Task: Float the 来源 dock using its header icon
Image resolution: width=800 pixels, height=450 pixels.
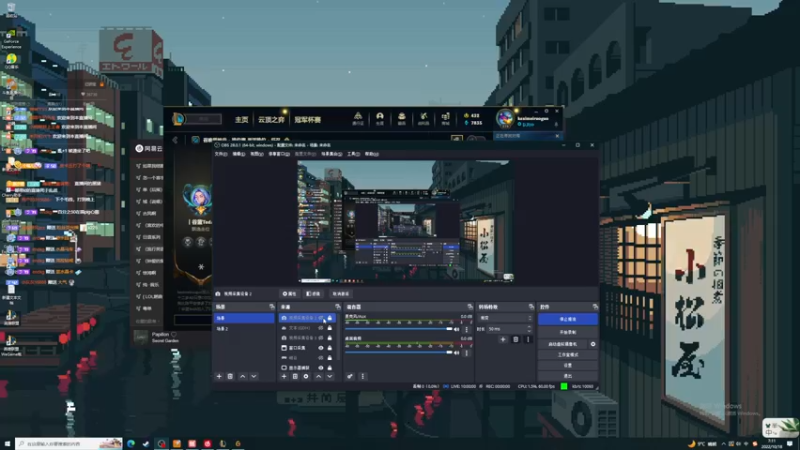Action: [337, 307]
